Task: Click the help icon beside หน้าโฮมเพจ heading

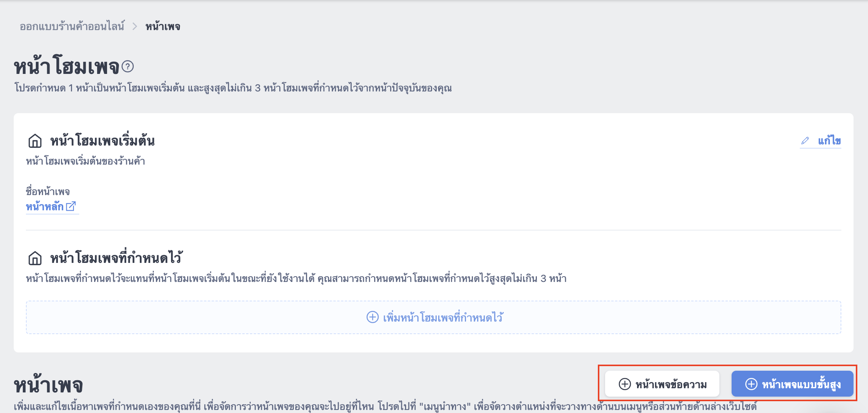Action: (x=128, y=67)
